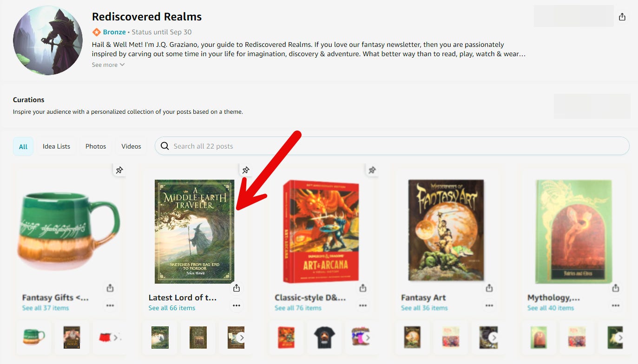
Task: Select black T-shirt thumbnail under Classic-style D&D
Action: coord(324,337)
